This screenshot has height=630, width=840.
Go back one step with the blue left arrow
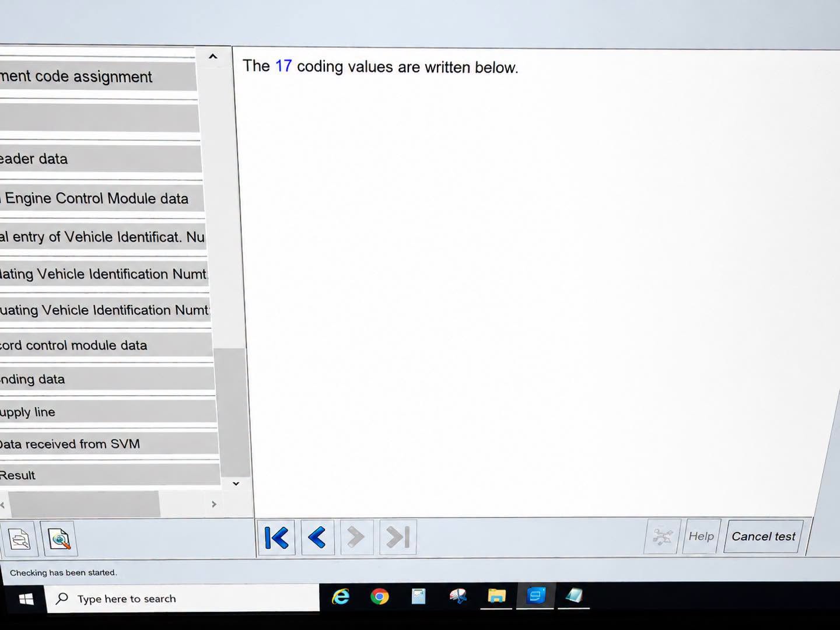click(317, 537)
